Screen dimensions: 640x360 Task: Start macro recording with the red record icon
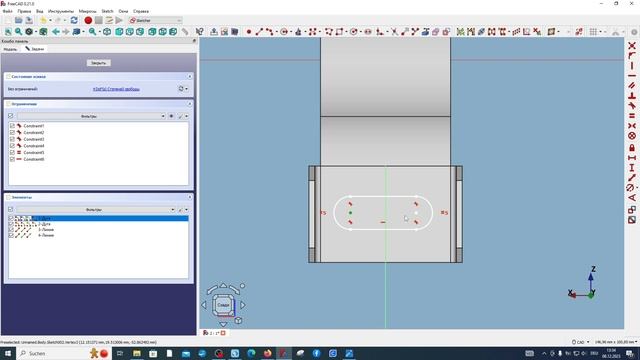tap(88, 20)
